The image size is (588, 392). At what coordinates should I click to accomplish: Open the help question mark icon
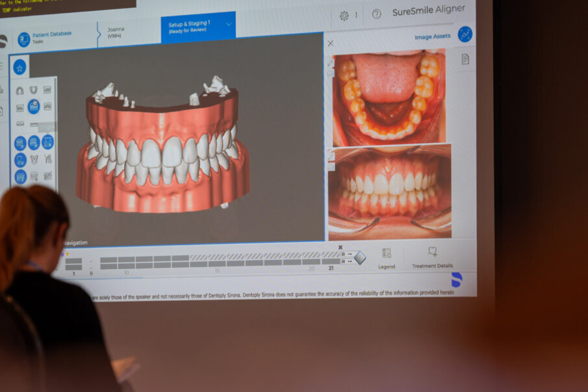376,14
